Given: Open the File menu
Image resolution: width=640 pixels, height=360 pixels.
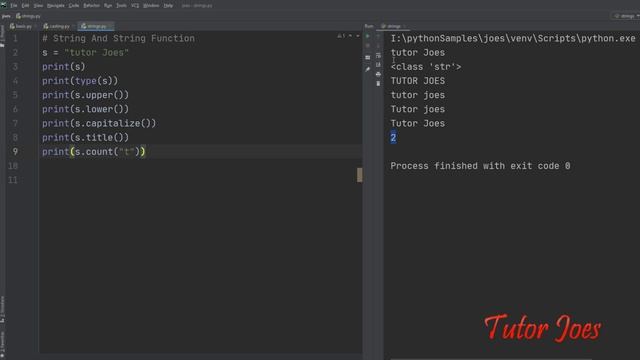Looking at the screenshot, I should click(13, 5).
